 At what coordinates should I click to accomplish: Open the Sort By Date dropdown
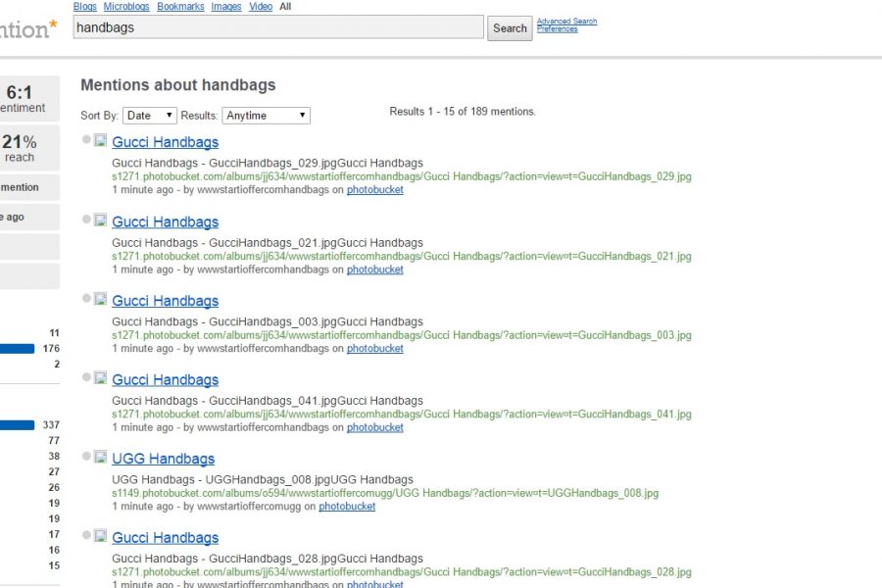(150, 116)
